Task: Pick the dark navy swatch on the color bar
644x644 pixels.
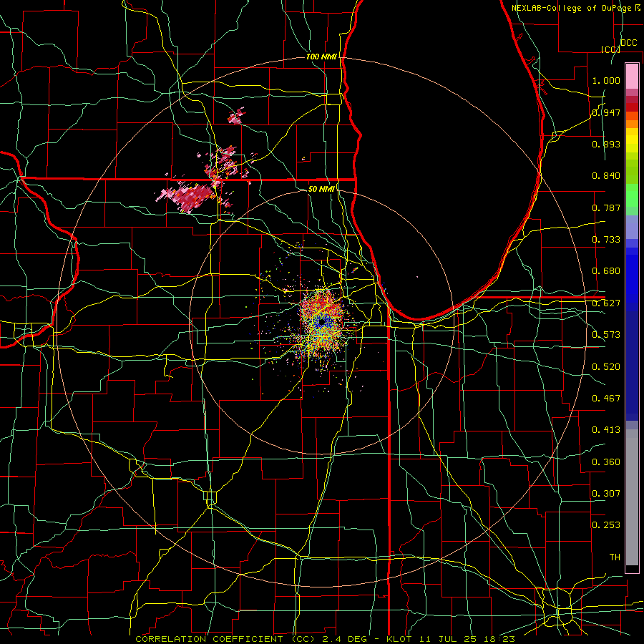Action: tap(632, 366)
